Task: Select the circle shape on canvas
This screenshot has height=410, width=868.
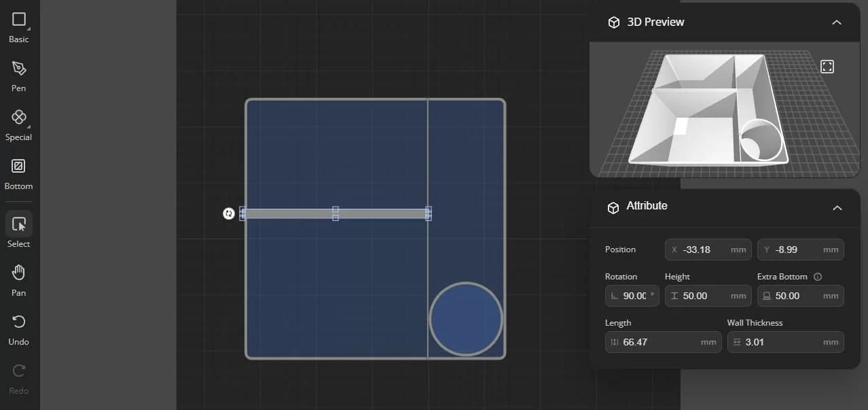Action: click(x=466, y=319)
